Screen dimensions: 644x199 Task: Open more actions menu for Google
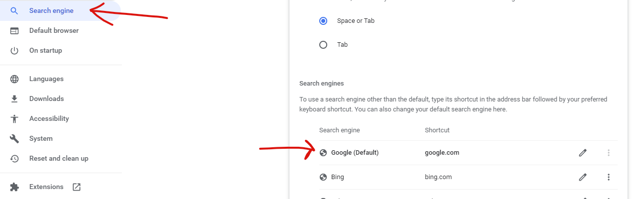(608, 153)
